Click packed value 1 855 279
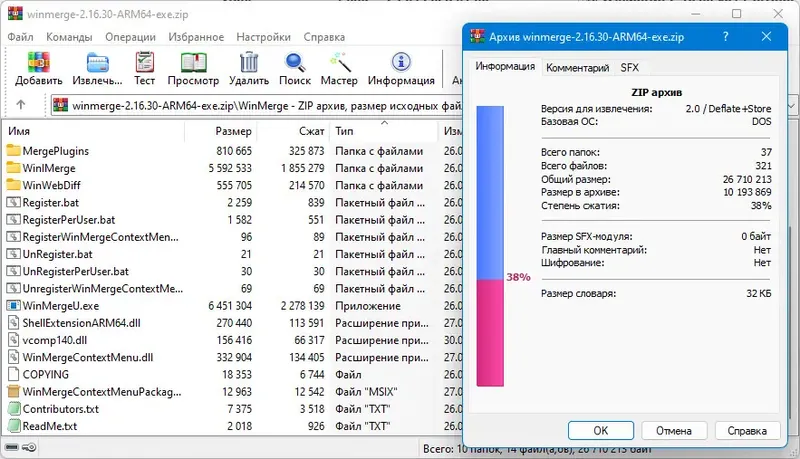This screenshot has width=800, height=459. [x=303, y=168]
